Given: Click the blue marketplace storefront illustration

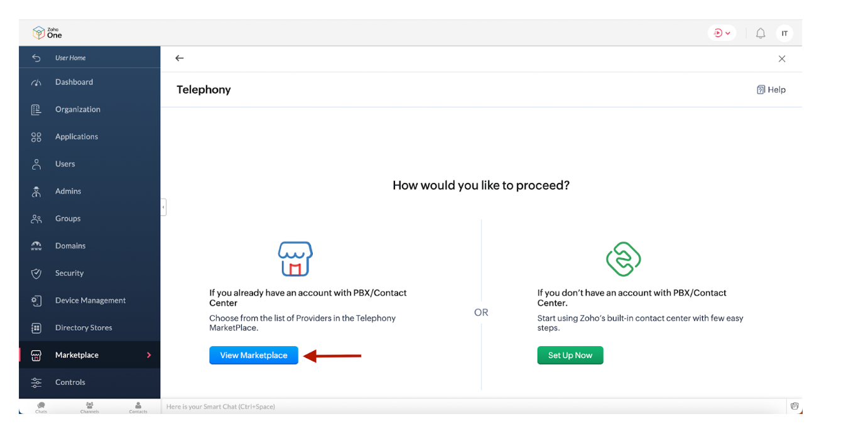Looking at the screenshot, I should click(295, 259).
